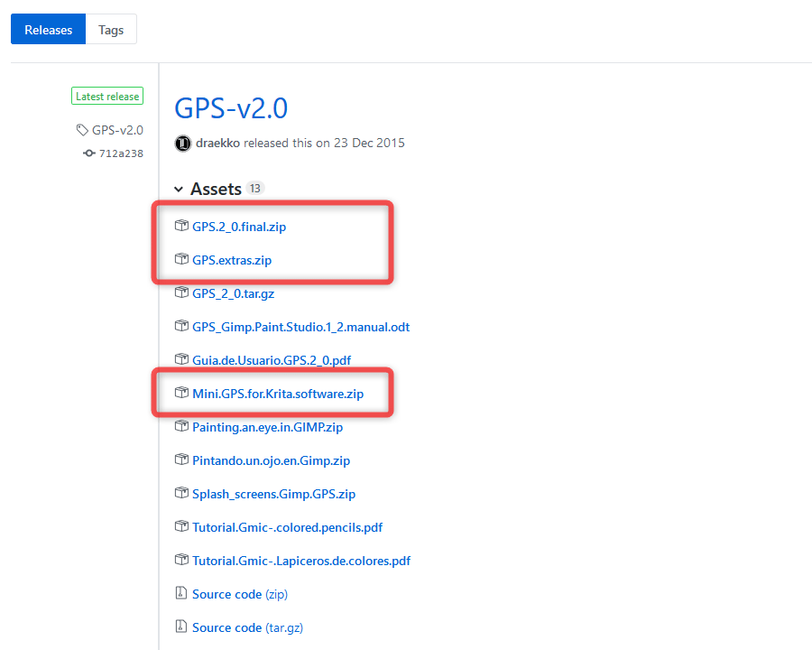Click package icon next to Splash_screens.Gimp.GPS.zip
Screen dimensions: 812x650
point(181,492)
